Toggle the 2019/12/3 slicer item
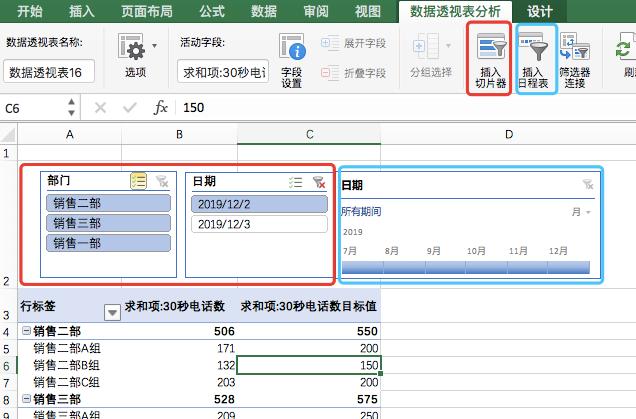The image size is (636, 419). click(x=259, y=224)
